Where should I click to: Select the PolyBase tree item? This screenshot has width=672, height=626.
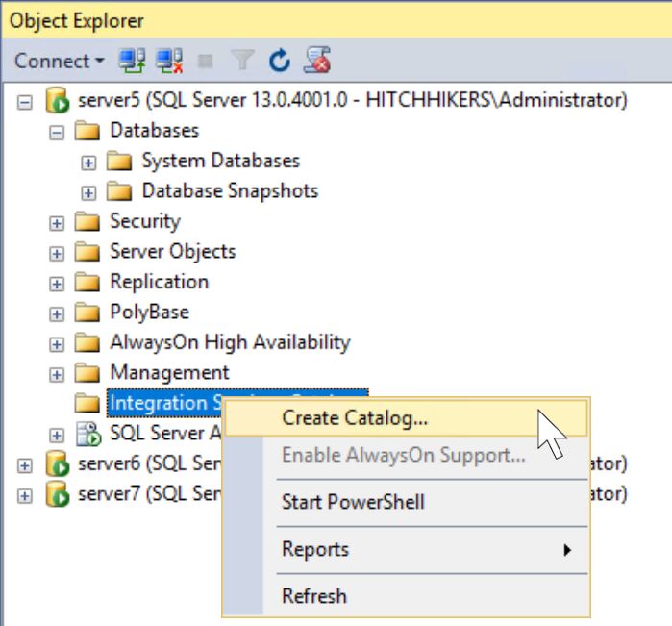tap(149, 313)
